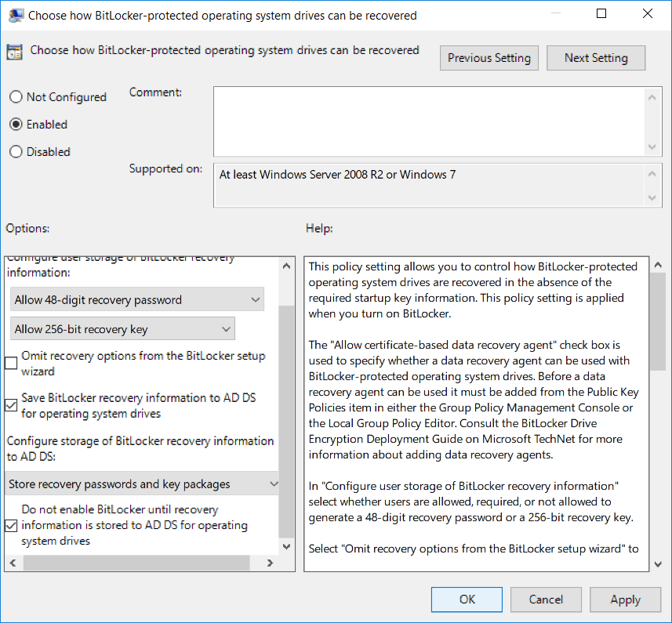
Task: Click the help paragraph starting 'This policy setting allows'
Action: coord(473,290)
